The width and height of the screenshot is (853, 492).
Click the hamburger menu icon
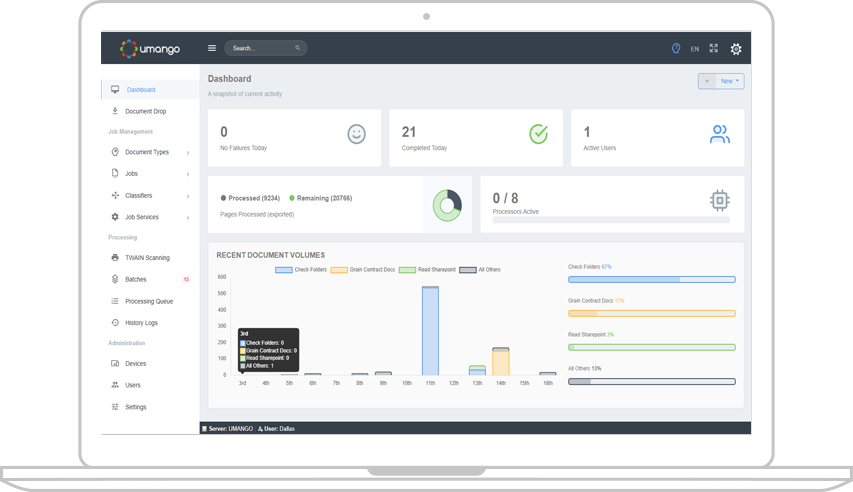pos(211,48)
